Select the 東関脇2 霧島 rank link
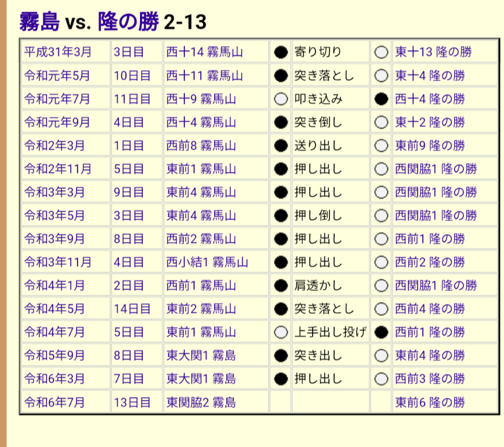 [201, 402]
